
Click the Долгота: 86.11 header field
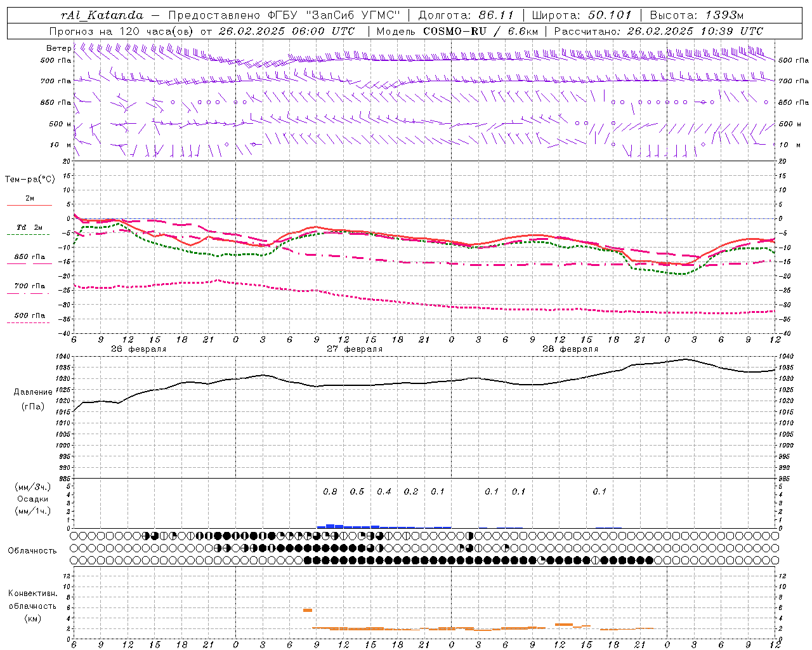[x=466, y=15]
